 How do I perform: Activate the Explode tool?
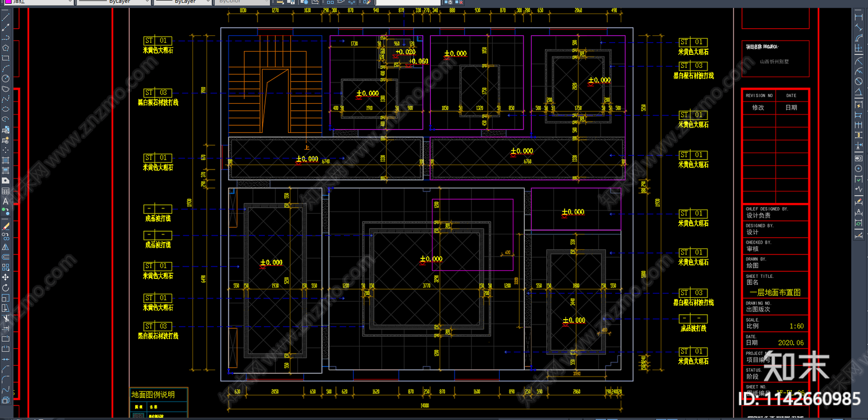[5, 400]
